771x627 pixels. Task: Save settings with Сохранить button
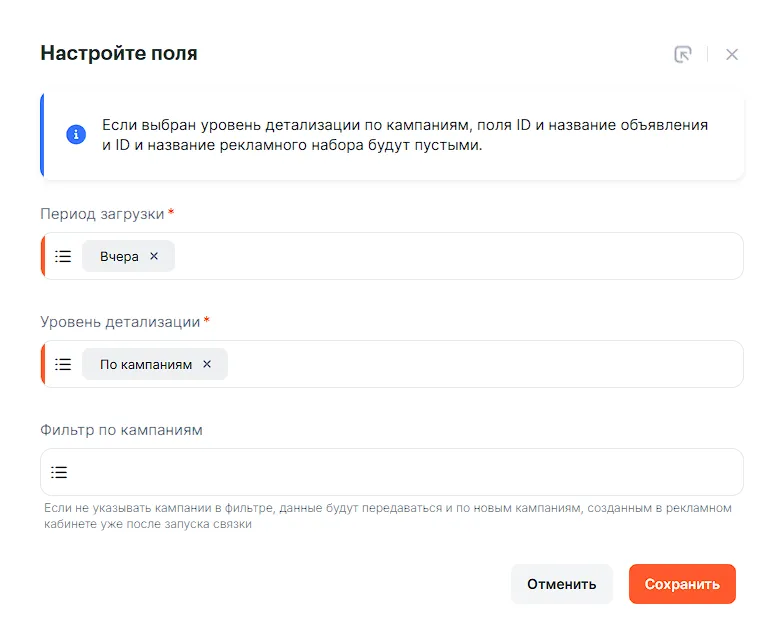coord(682,584)
